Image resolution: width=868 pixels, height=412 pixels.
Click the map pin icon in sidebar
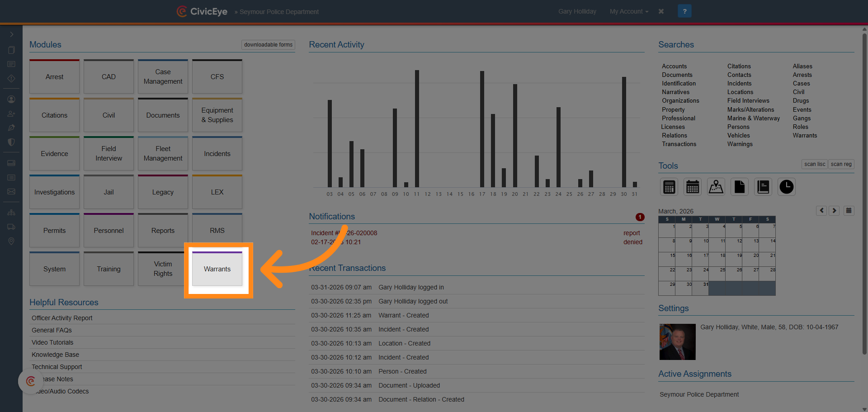[11, 242]
